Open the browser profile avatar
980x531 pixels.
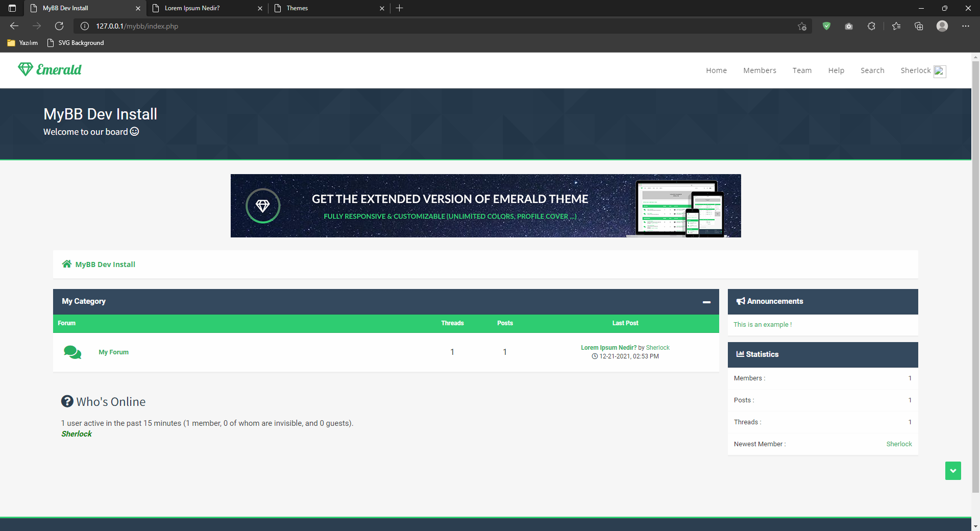coord(942,26)
